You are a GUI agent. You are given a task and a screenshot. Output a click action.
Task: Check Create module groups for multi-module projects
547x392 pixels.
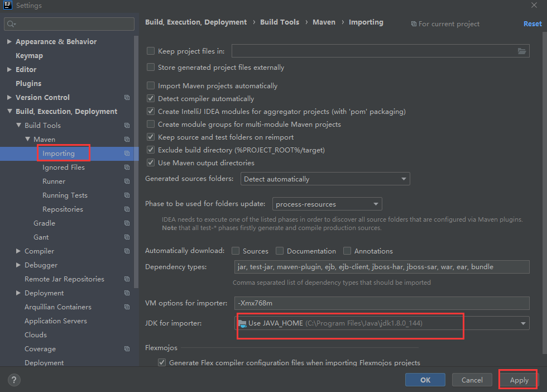pos(151,124)
